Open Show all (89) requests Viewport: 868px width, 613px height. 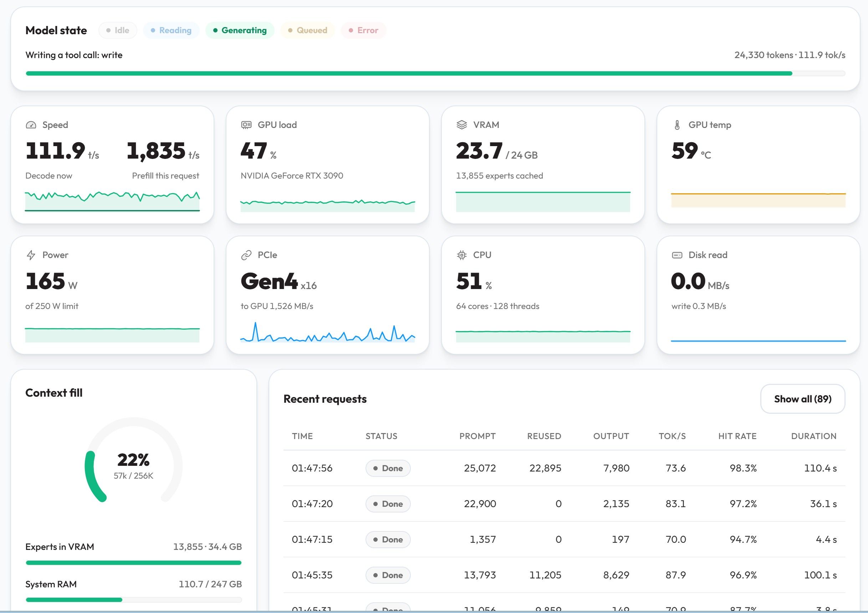(x=803, y=399)
